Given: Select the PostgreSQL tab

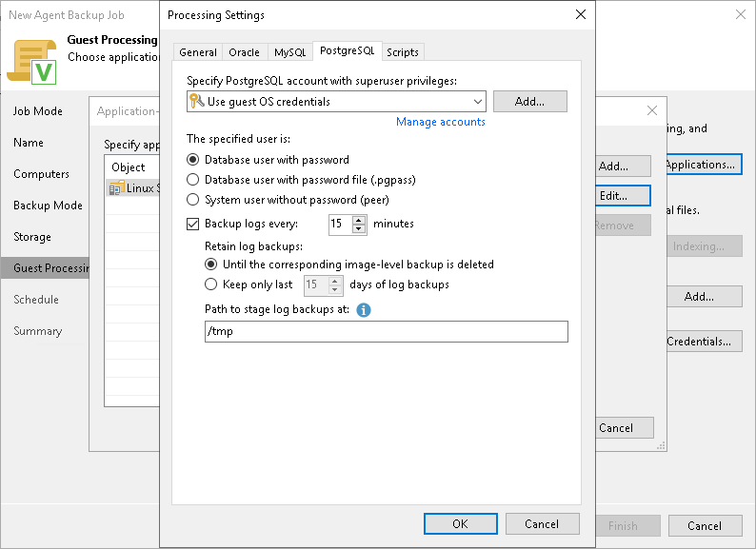Looking at the screenshot, I should tap(348, 50).
